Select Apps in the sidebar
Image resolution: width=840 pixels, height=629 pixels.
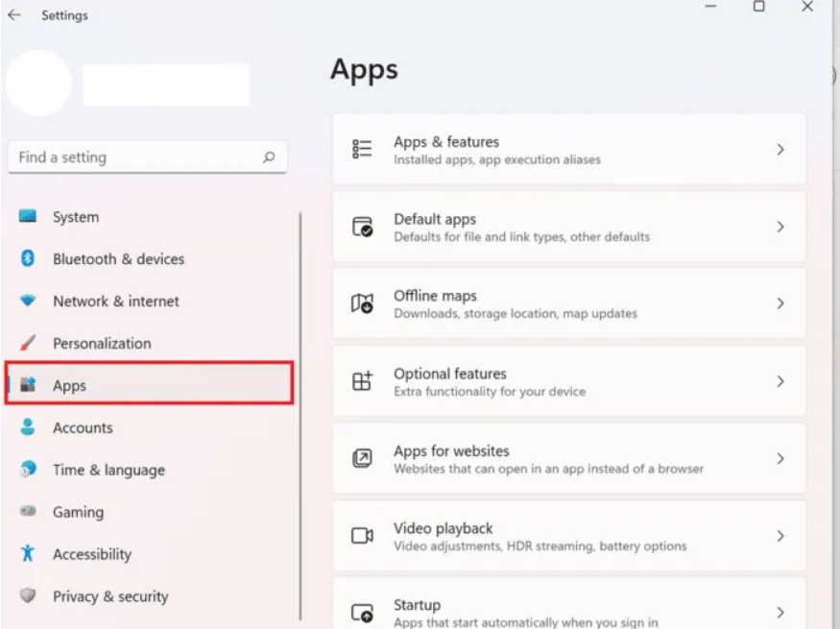pos(149,385)
